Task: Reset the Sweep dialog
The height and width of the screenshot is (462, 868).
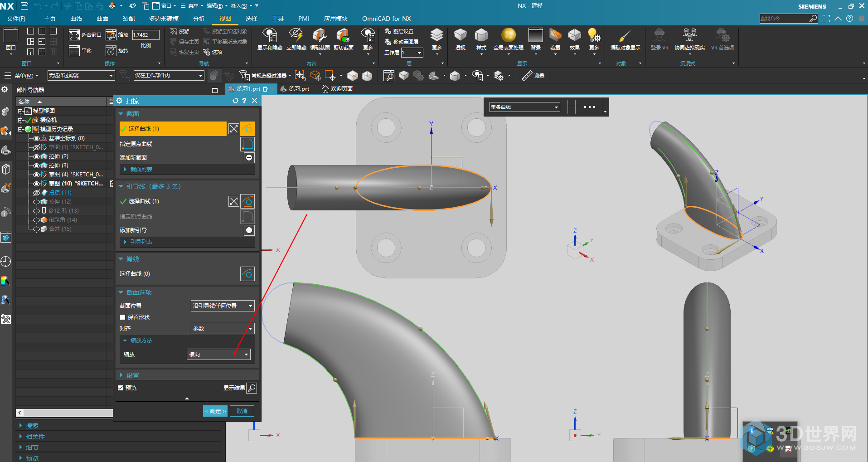Action: tap(235, 101)
